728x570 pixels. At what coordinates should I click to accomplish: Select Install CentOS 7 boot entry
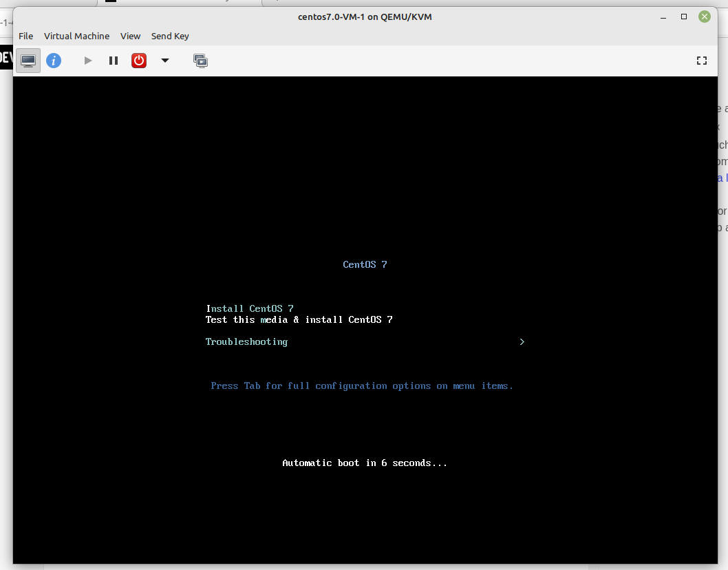pos(249,308)
